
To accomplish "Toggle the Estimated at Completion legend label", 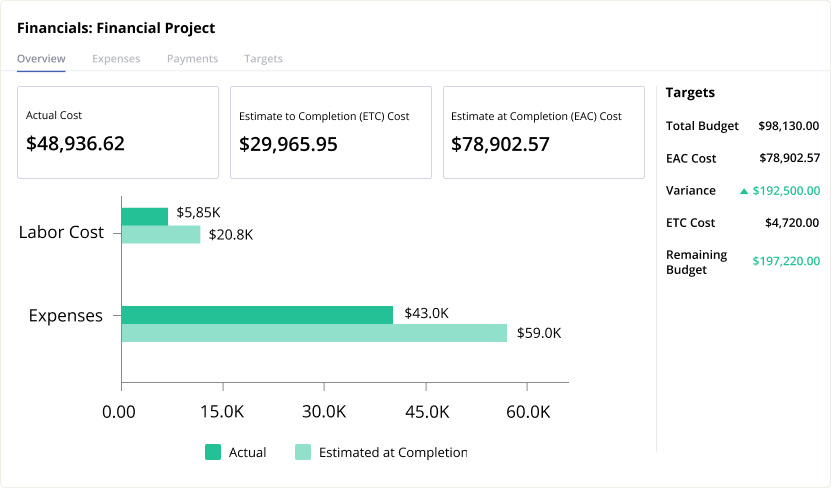I will [x=392, y=452].
